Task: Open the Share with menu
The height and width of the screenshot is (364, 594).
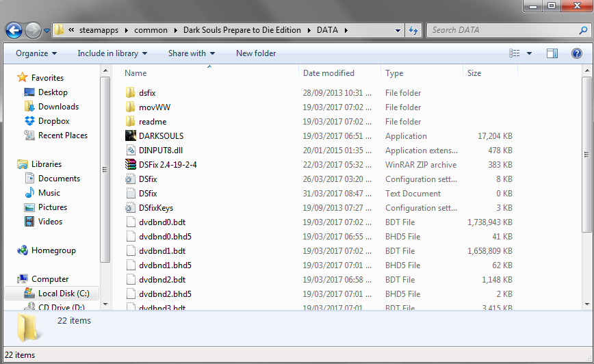Action: coord(192,53)
